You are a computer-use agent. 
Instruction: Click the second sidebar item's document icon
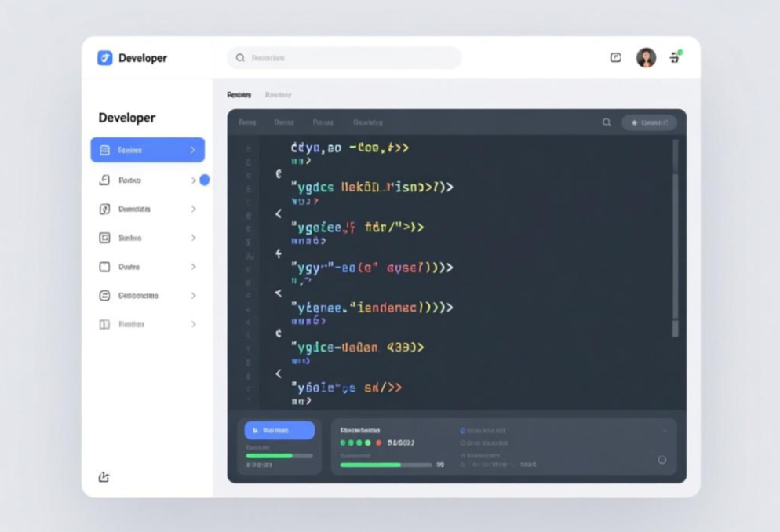(104, 180)
